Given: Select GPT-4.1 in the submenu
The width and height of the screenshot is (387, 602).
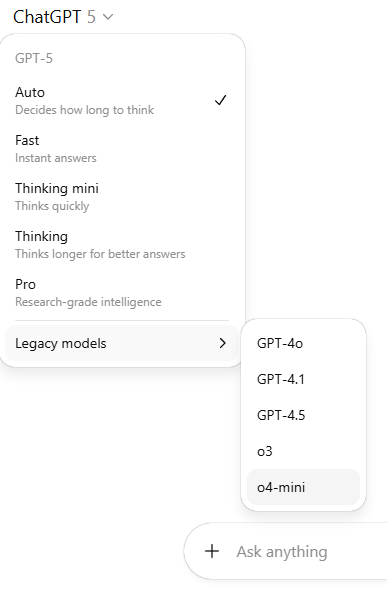Looking at the screenshot, I should (x=303, y=379).
